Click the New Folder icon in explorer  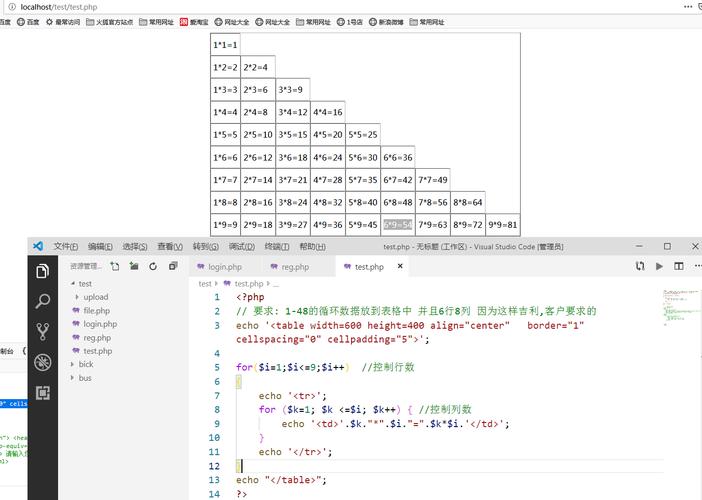(134, 266)
